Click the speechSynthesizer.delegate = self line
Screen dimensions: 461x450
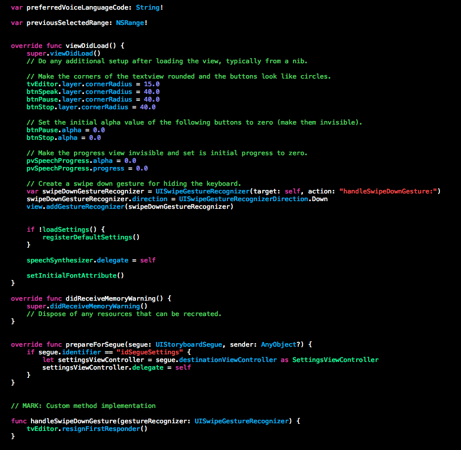91,260
